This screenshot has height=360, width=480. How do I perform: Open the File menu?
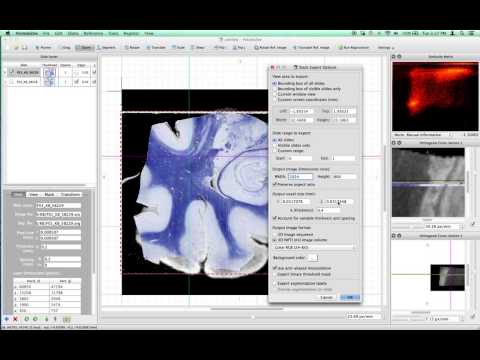click(x=46, y=34)
